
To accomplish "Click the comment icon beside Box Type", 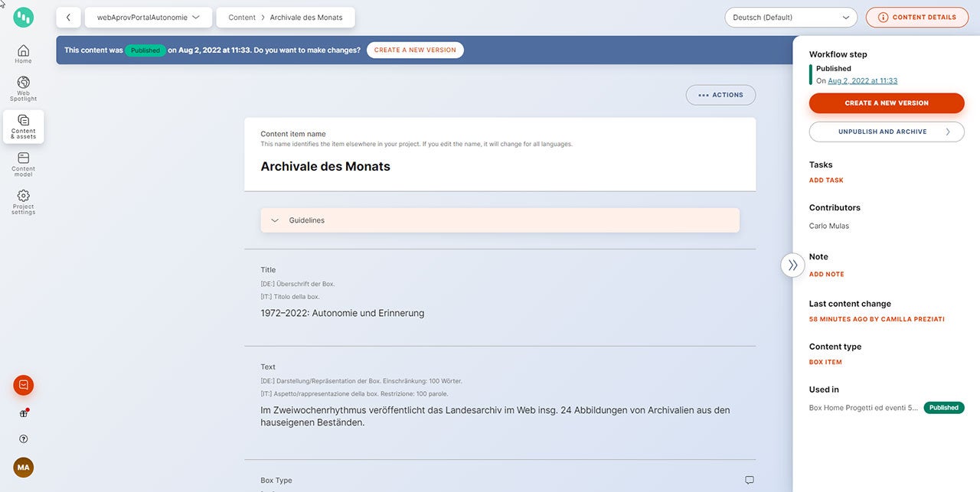I will [749, 481].
